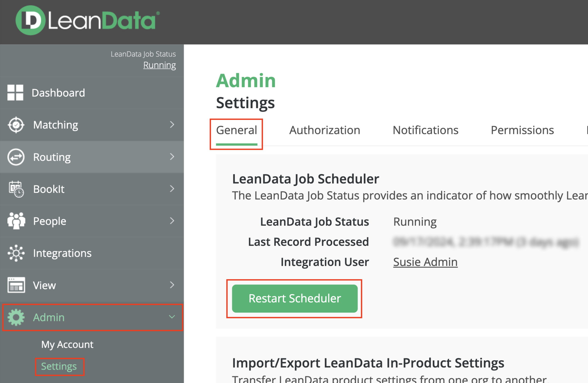Click the People group icon

click(x=16, y=221)
